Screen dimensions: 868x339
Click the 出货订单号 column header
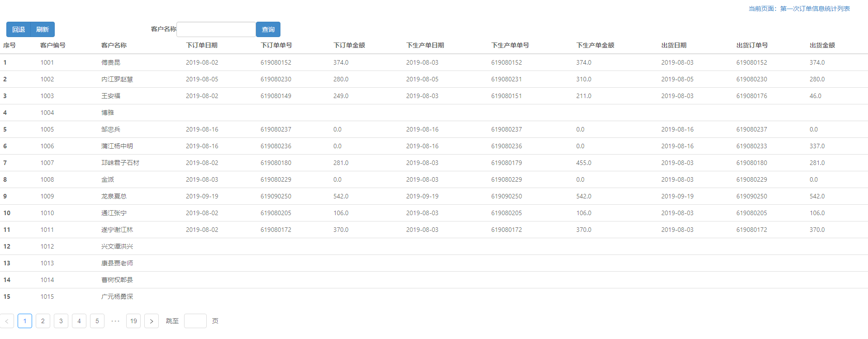point(752,45)
